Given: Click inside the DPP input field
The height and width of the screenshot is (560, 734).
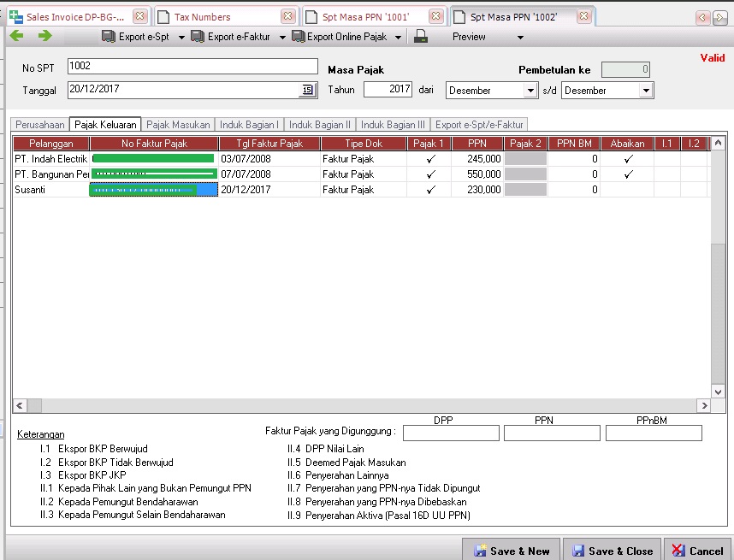Looking at the screenshot, I should coord(451,433).
